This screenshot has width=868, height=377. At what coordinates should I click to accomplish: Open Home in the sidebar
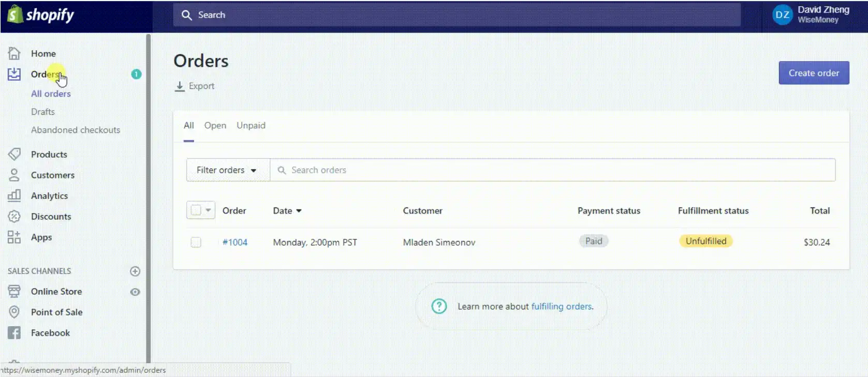point(43,53)
